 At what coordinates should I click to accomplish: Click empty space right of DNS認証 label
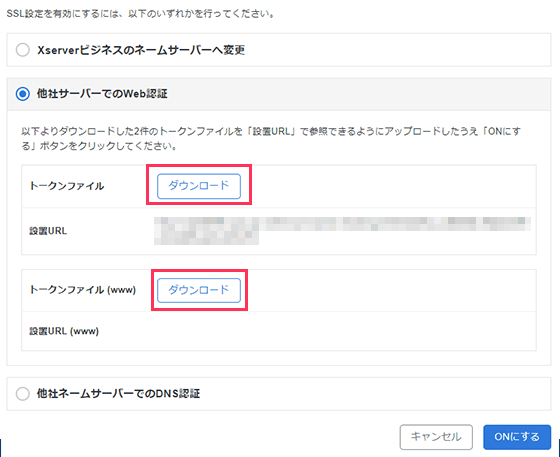click(375, 394)
